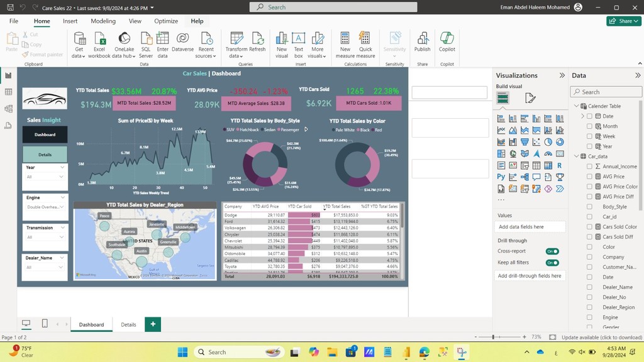This screenshot has width=644, height=362.
Task: Insert a Text box
Action: pos(299,45)
